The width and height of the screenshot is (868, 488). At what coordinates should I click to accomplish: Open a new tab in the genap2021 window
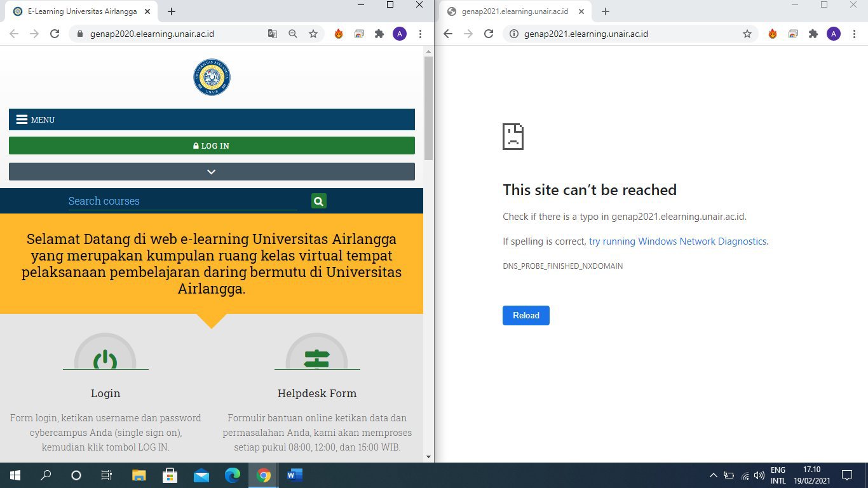click(x=606, y=11)
